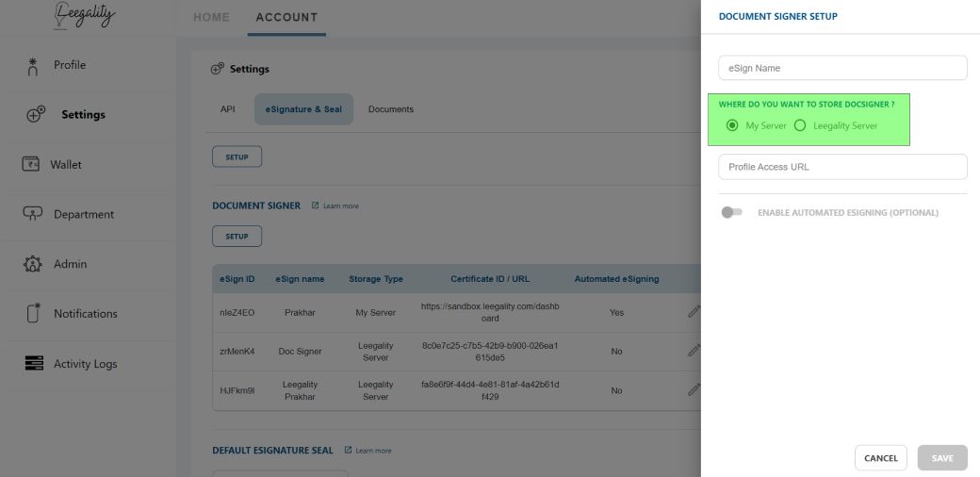Enable automated eSigning toggle

[732, 212]
